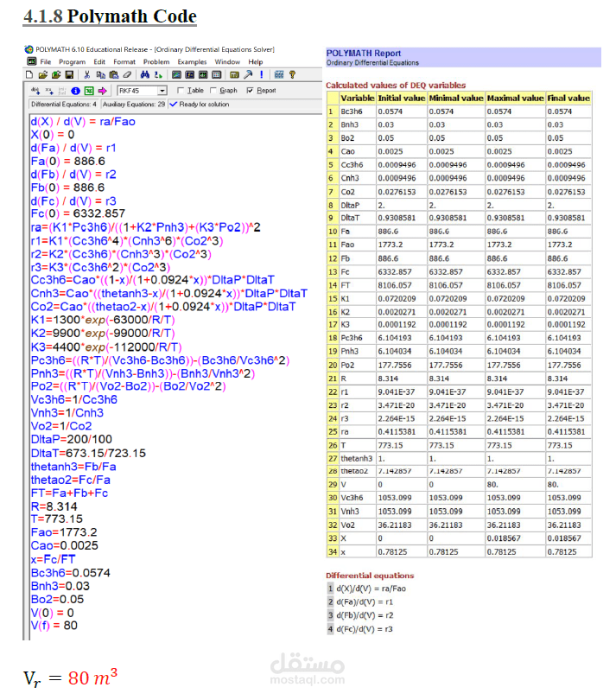Click the ini/fnl values icon

coord(62,91)
